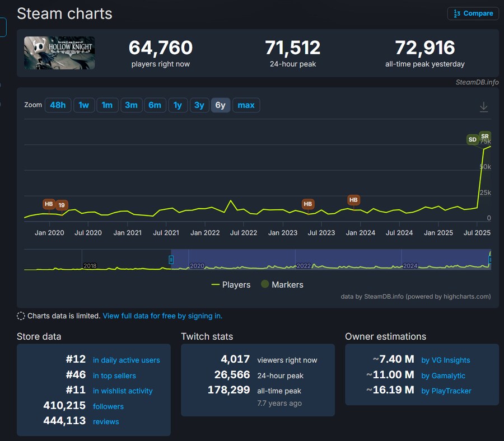504x441 pixels.
Task: Click the HB marker beside the 19 marker
Action: coord(49,204)
